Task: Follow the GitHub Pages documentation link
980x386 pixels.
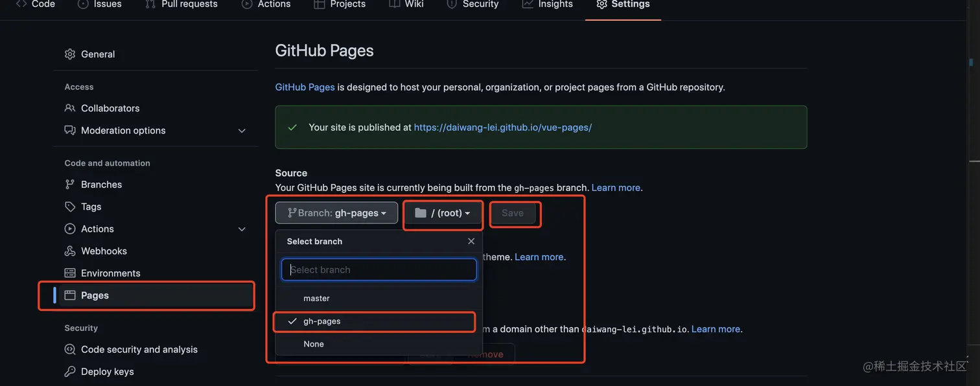Action: (x=305, y=87)
